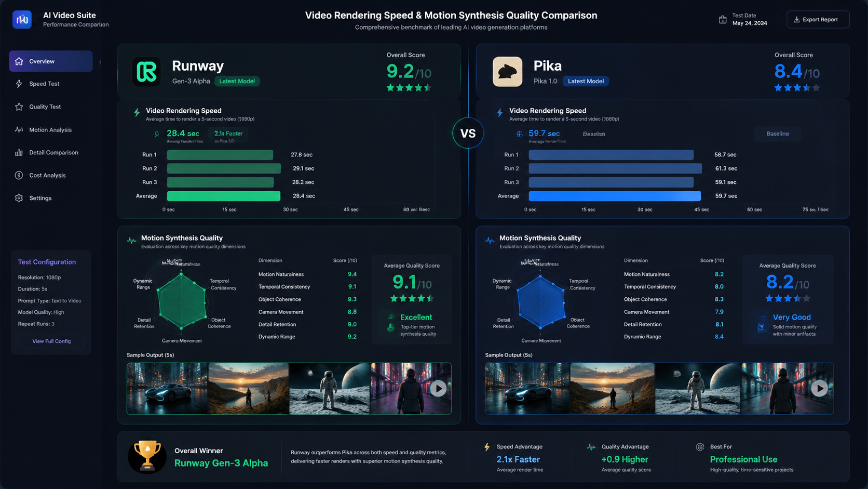Click the green icon beside Top-tier motion text
This screenshot has height=489, width=868.
coord(391,327)
